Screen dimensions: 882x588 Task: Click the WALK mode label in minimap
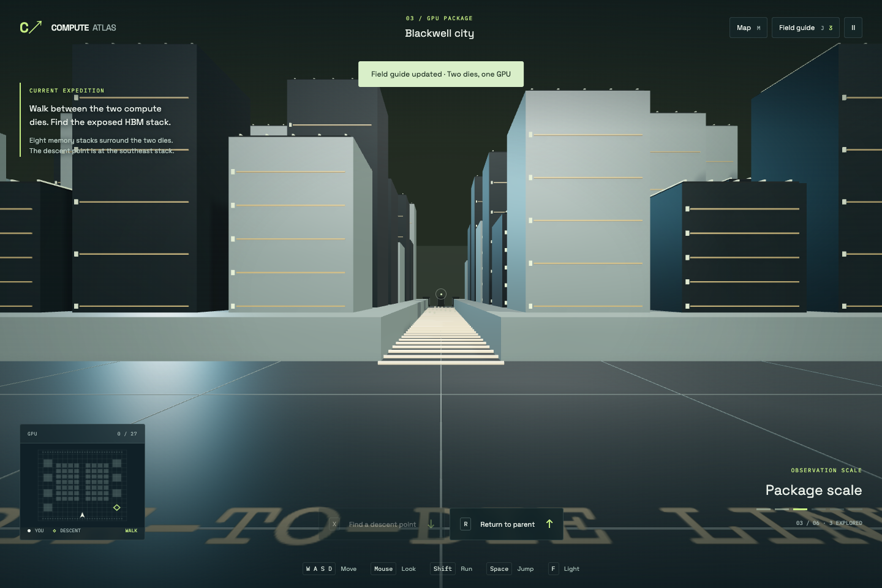(131, 530)
